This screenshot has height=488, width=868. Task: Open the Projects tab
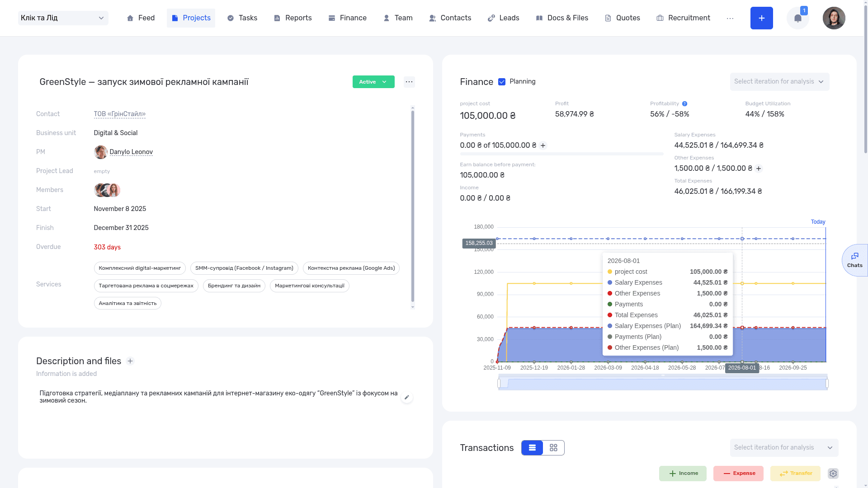(x=191, y=18)
